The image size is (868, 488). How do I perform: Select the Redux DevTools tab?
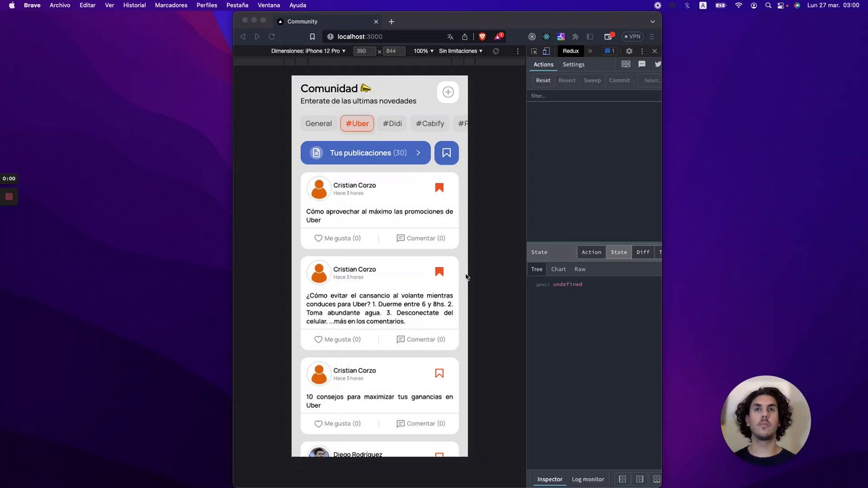tap(570, 51)
